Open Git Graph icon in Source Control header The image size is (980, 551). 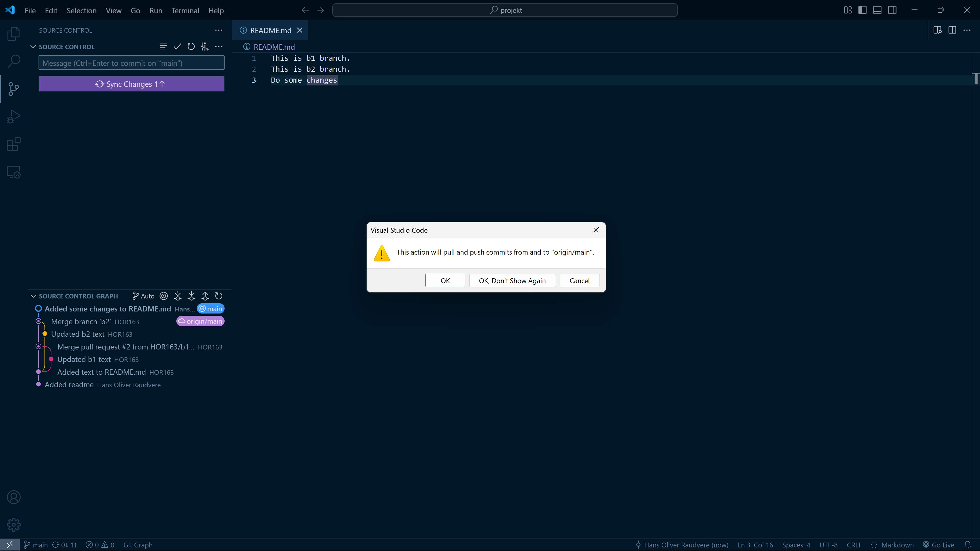point(205,46)
